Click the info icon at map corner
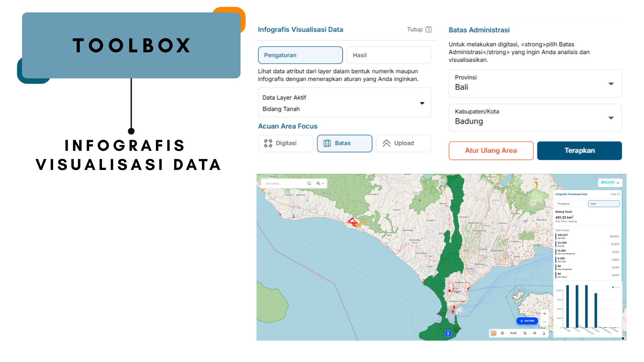Image resolution: width=644 pixels, height=362 pixels. pos(623,339)
